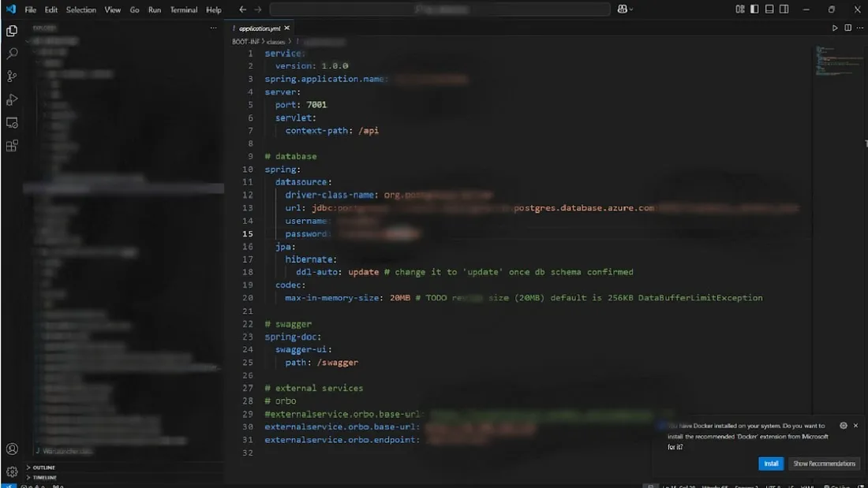Split the editor with the split icon
This screenshot has width=868, height=488.
(847, 27)
